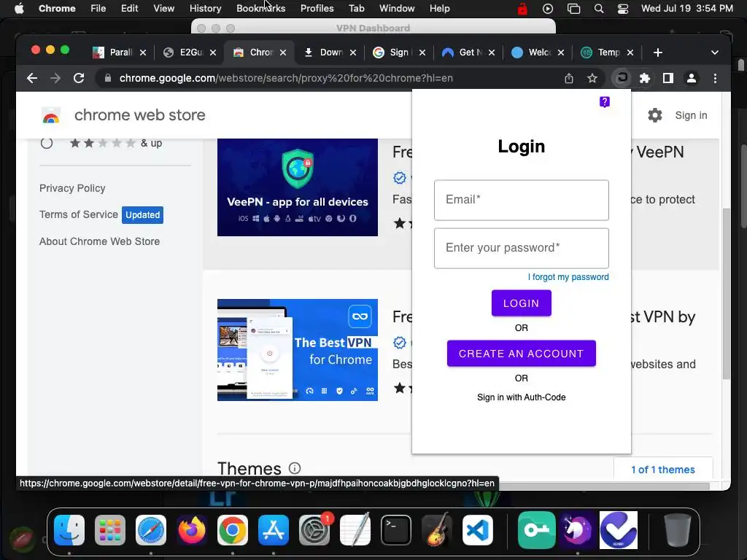Image resolution: width=747 pixels, height=560 pixels.
Task: Click the Chrome Web Store rainbow logo
Action: [51, 115]
